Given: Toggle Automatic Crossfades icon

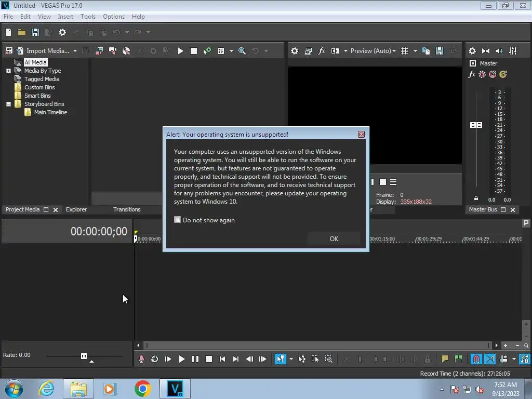Looking at the screenshot, I should (x=489, y=359).
